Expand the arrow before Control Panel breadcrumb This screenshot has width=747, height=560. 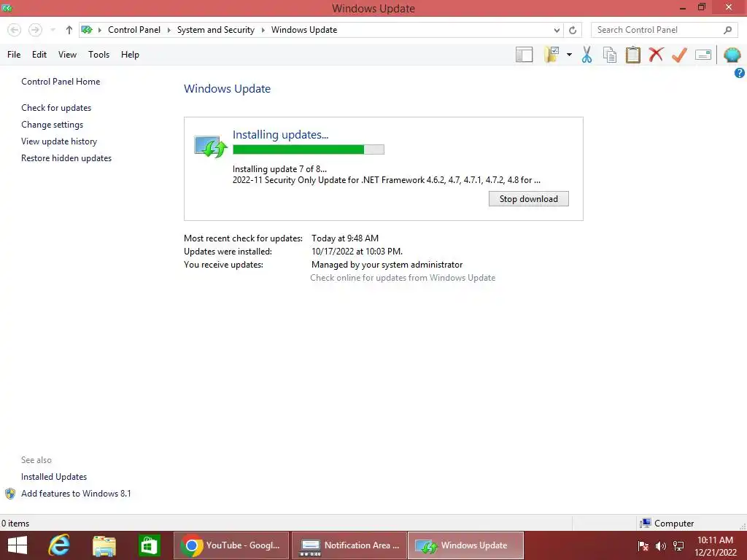99,30
